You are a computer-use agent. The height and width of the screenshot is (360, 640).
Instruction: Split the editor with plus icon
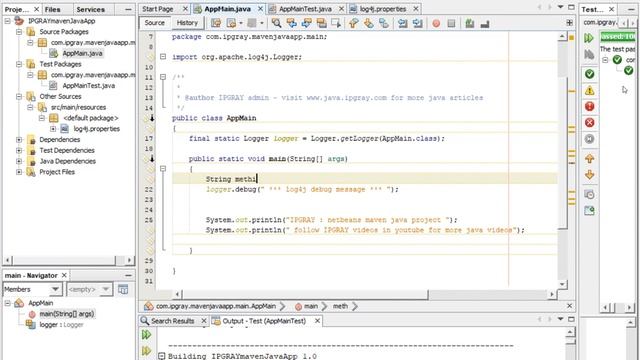point(569,23)
